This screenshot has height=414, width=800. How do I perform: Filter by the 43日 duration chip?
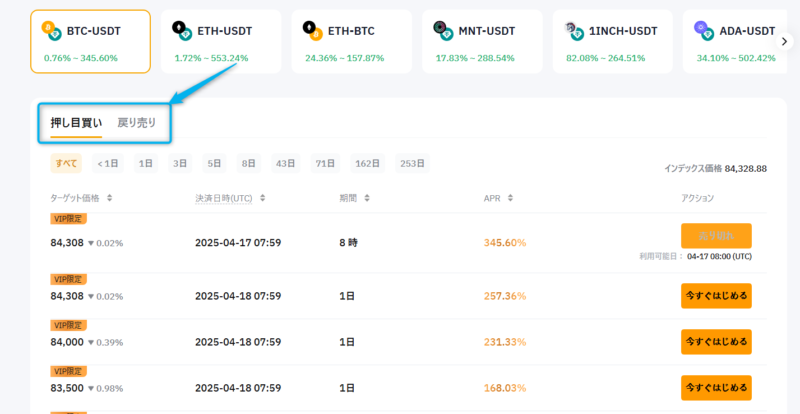[x=286, y=163]
